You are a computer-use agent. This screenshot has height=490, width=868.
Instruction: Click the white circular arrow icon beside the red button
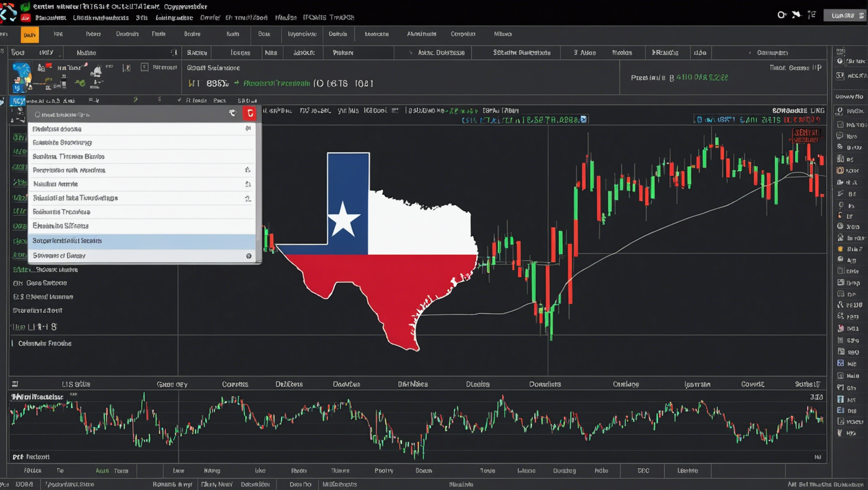tap(233, 113)
